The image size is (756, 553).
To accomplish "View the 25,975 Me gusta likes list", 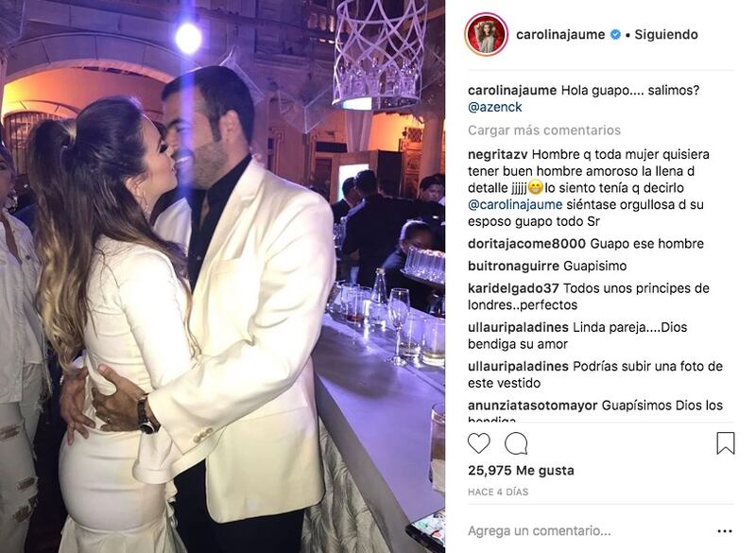I will coord(521,471).
